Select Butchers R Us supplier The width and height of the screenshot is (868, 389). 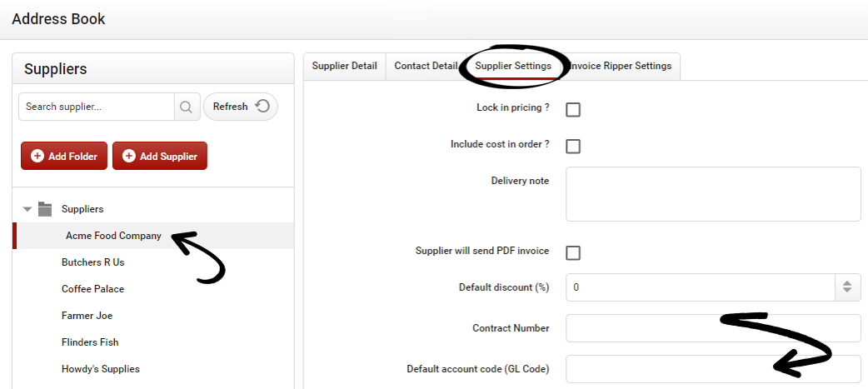point(92,262)
